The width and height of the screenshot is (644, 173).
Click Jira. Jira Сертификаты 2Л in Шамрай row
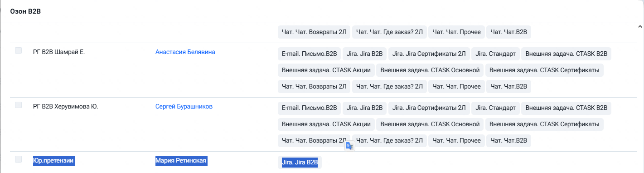pos(429,54)
